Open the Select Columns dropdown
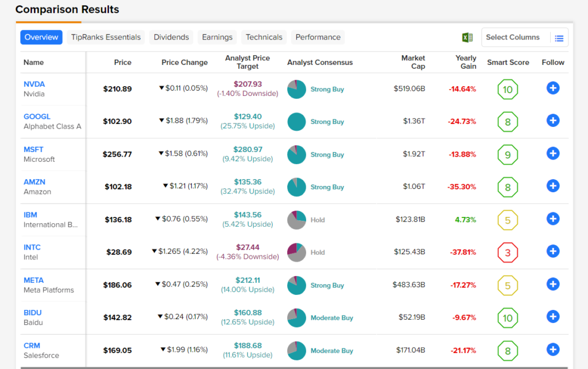Viewport: 588px width, 369px height. coord(524,37)
